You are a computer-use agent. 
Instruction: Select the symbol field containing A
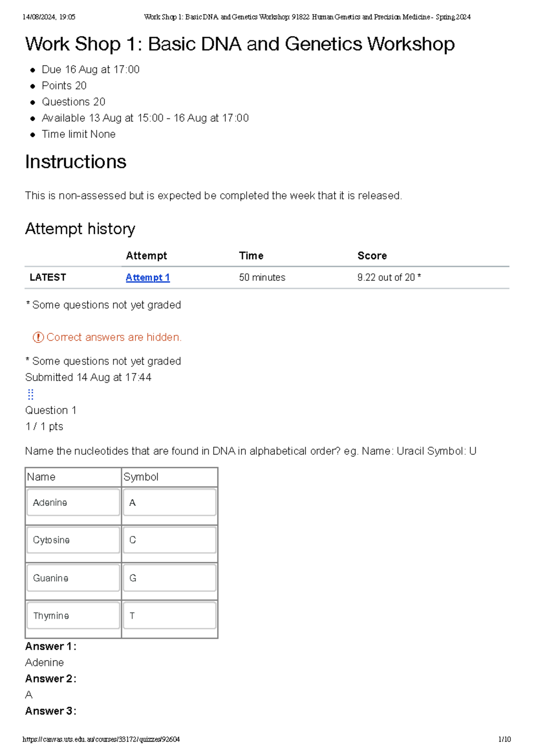[x=170, y=502]
